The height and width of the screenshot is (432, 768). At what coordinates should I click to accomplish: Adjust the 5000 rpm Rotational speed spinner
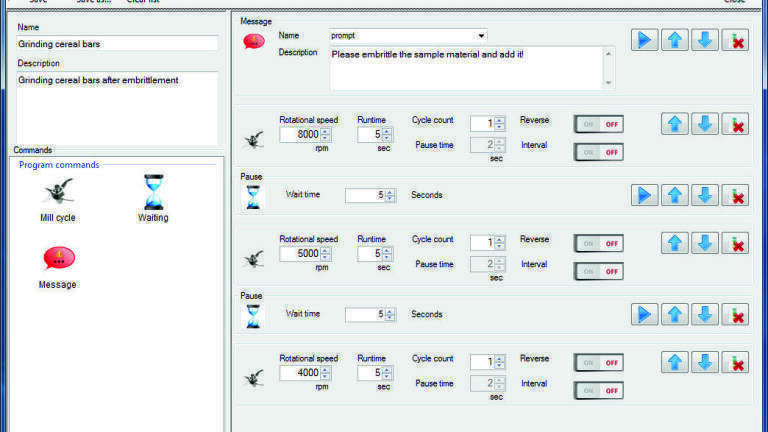pos(325,254)
